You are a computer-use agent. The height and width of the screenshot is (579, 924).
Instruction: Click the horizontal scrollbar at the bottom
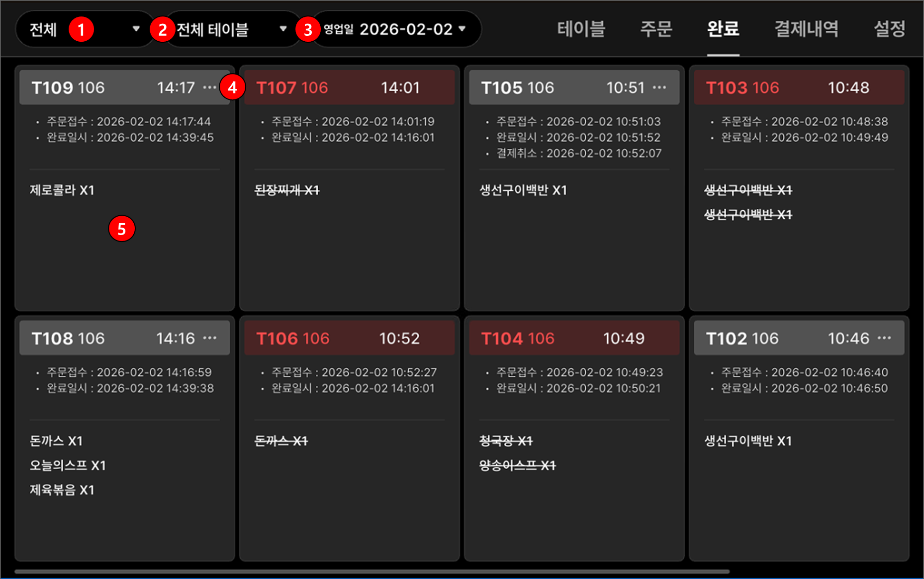[372, 572]
